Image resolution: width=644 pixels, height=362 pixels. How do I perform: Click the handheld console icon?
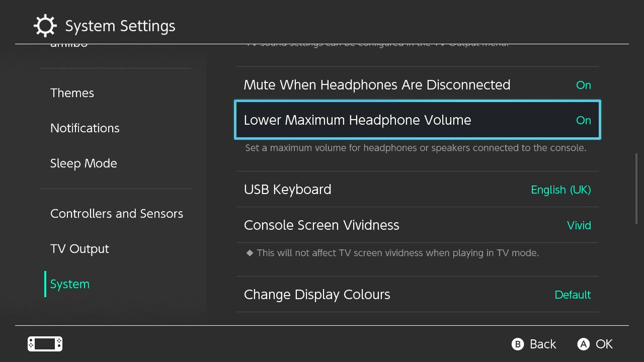pyautogui.click(x=45, y=344)
